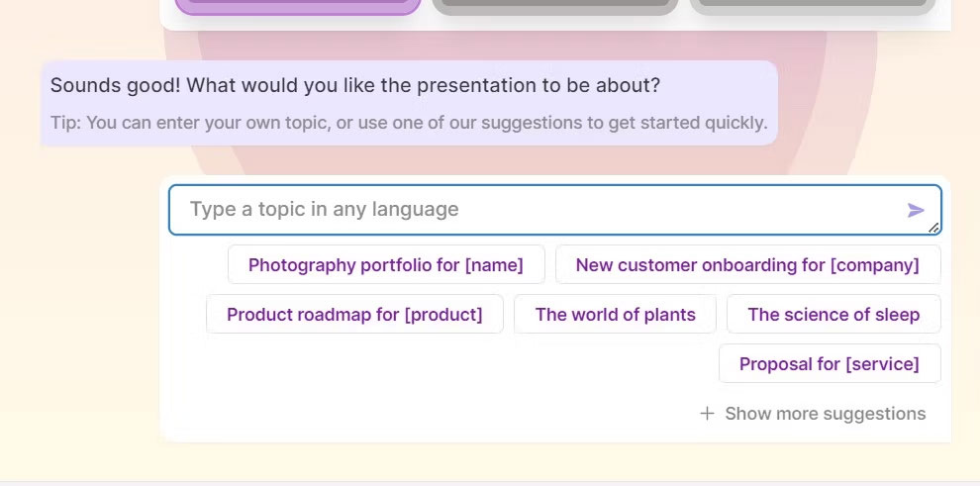
Task: Select 'Product roadmap for [product]' suggestion
Action: point(354,314)
